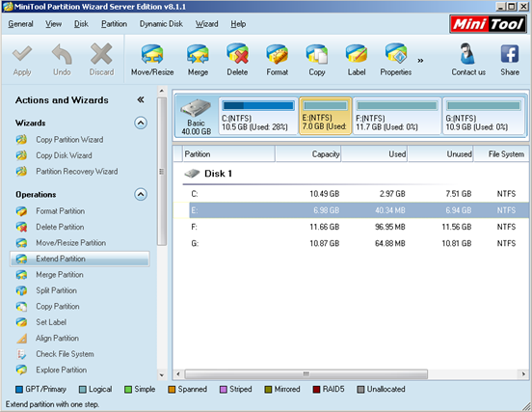Click the sidebar scroll-up arrow
532x412 pixels.
[x=162, y=91]
